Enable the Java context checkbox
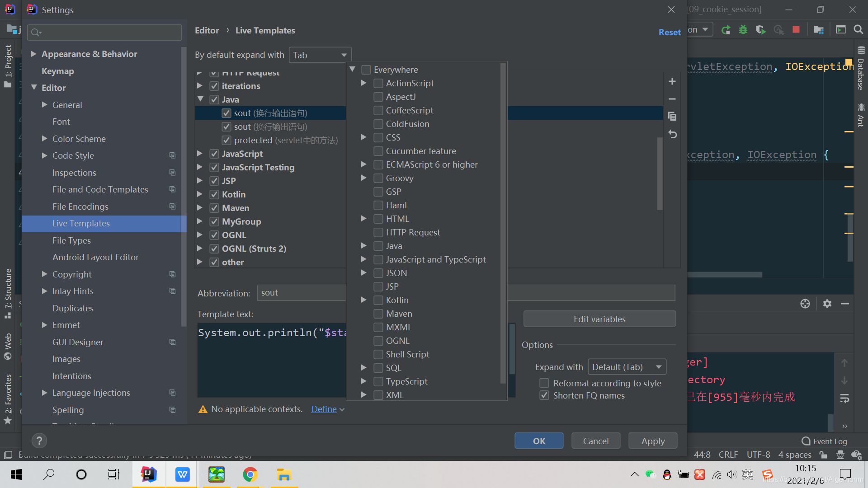The image size is (868, 488). 378,246
